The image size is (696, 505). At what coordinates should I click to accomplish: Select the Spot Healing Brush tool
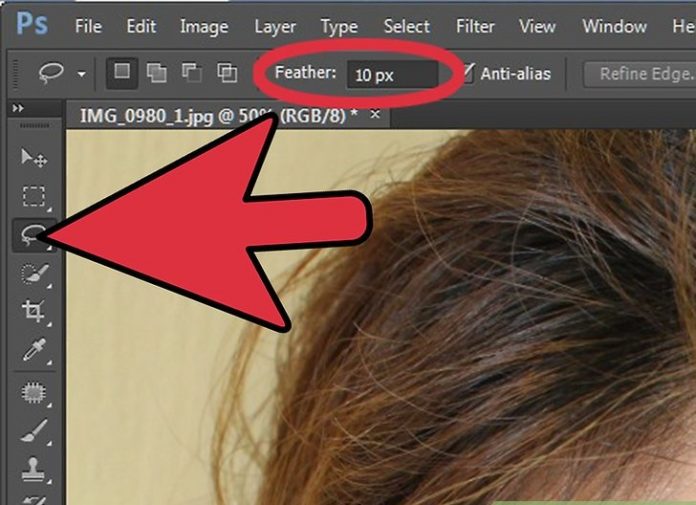click(34, 393)
